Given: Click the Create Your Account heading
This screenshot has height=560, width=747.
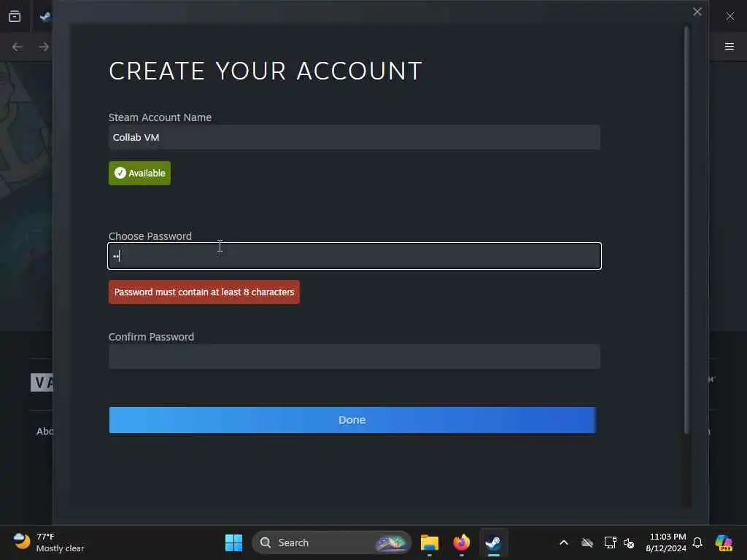Looking at the screenshot, I should click(266, 71).
